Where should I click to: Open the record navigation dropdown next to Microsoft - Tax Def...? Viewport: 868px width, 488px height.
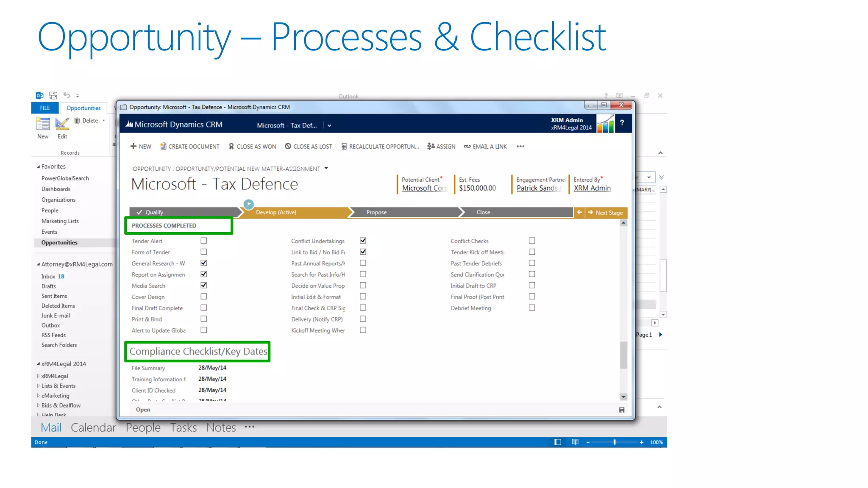click(x=329, y=125)
